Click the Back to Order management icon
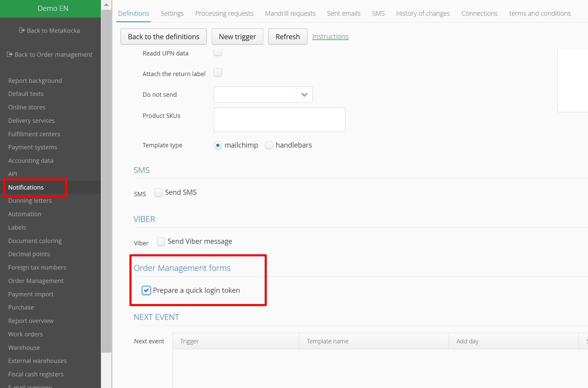 click(10, 54)
